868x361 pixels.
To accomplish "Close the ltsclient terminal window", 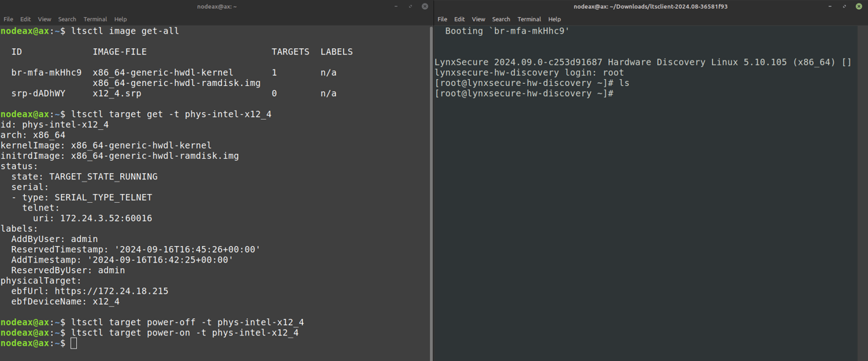I will click(x=858, y=6).
